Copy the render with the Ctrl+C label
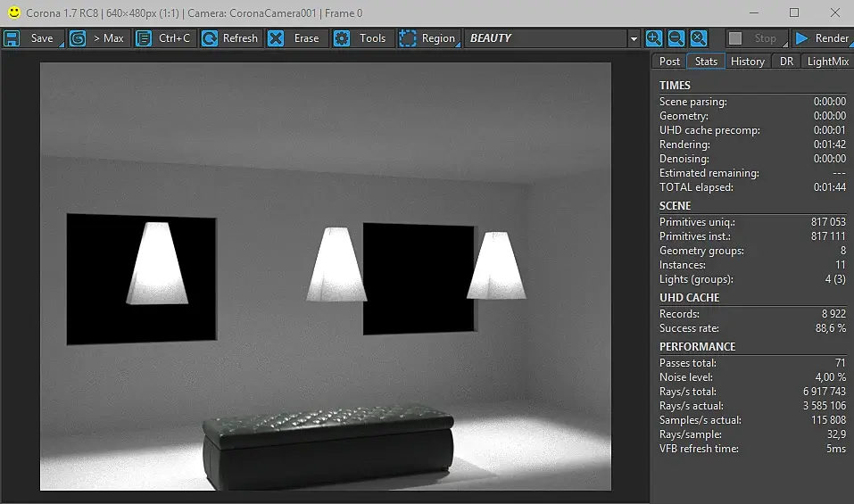The image size is (854, 504). click(x=174, y=38)
